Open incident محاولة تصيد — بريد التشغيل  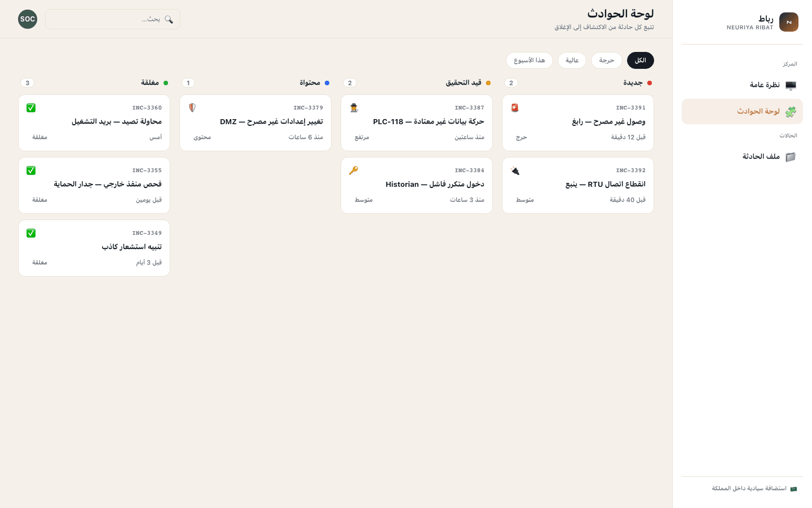(94, 123)
